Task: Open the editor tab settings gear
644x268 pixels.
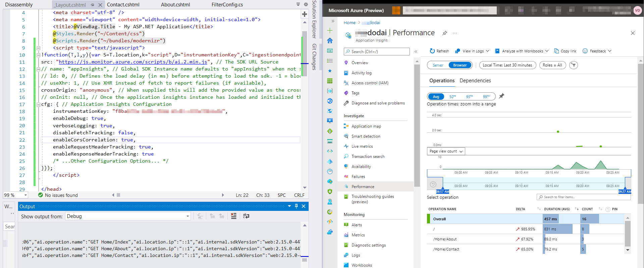Action: (306, 4)
